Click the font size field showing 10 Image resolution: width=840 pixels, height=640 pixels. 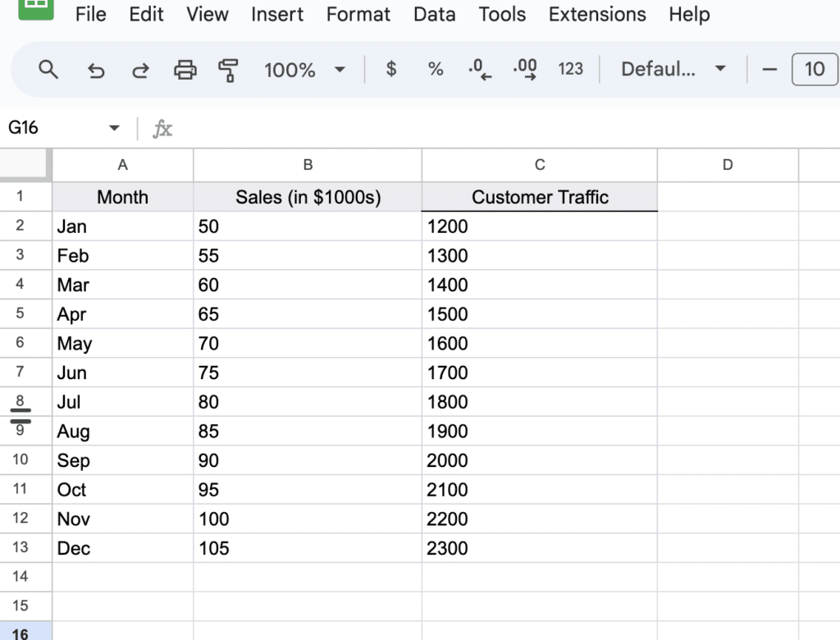(x=815, y=69)
